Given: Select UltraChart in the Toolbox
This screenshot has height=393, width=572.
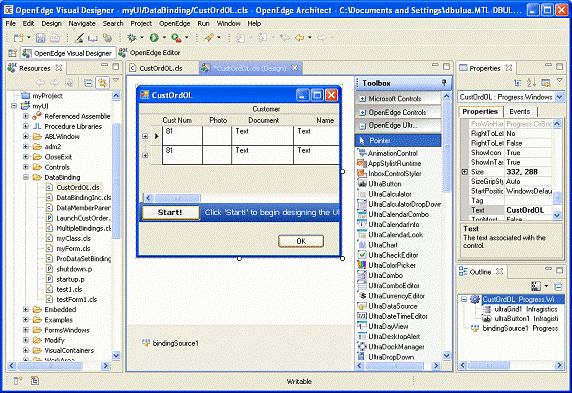Looking at the screenshot, I should point(382,245).
